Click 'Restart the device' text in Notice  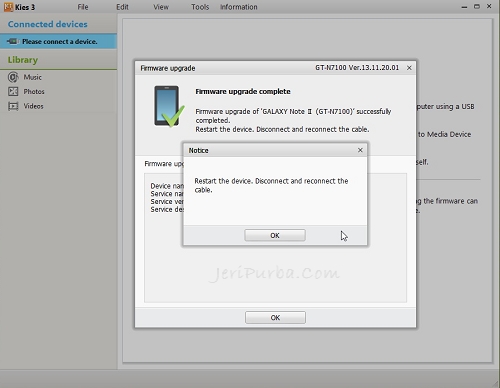[271, 185]
